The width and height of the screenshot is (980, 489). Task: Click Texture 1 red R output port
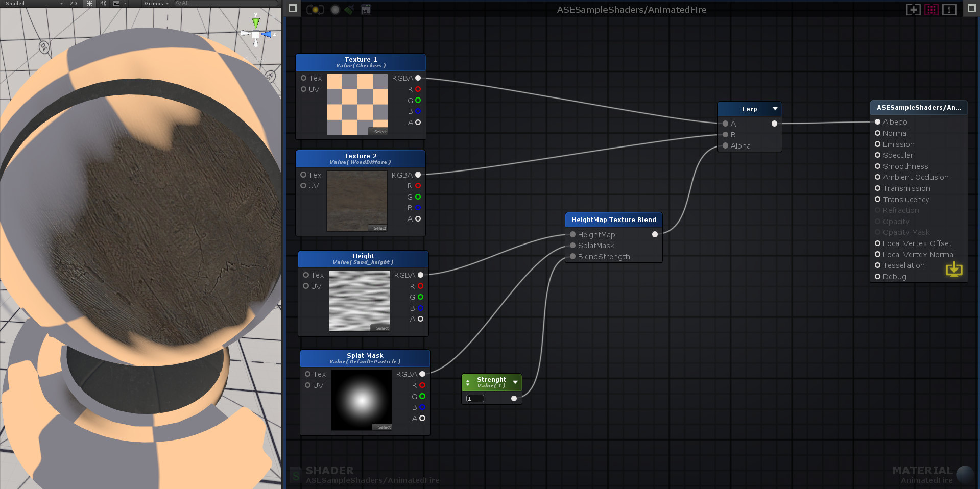(418, 89)
